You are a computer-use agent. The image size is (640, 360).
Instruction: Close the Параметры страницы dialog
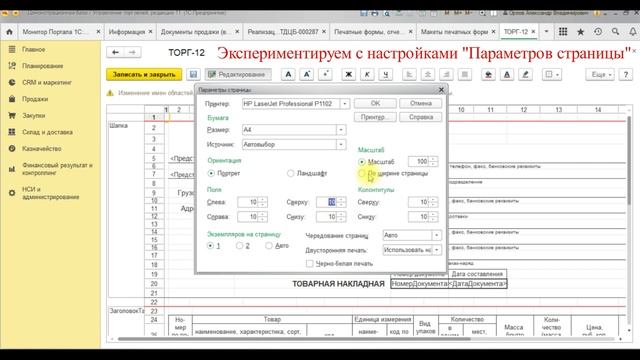pos(441,89)
